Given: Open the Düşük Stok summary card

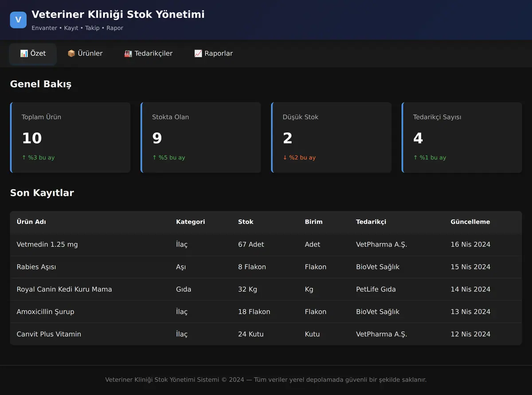Looking at the screenshot, I should [x=331, y=138].
